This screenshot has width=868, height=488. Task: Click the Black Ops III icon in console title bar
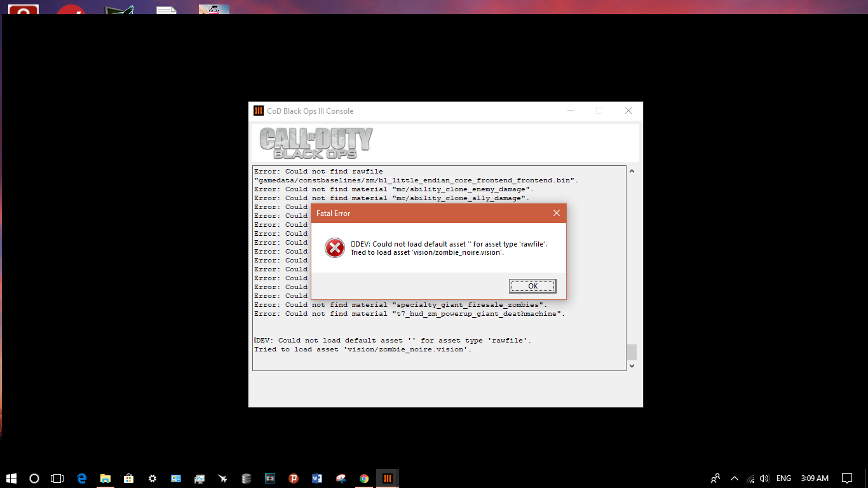pyautogui.click(x=259, y=111)
